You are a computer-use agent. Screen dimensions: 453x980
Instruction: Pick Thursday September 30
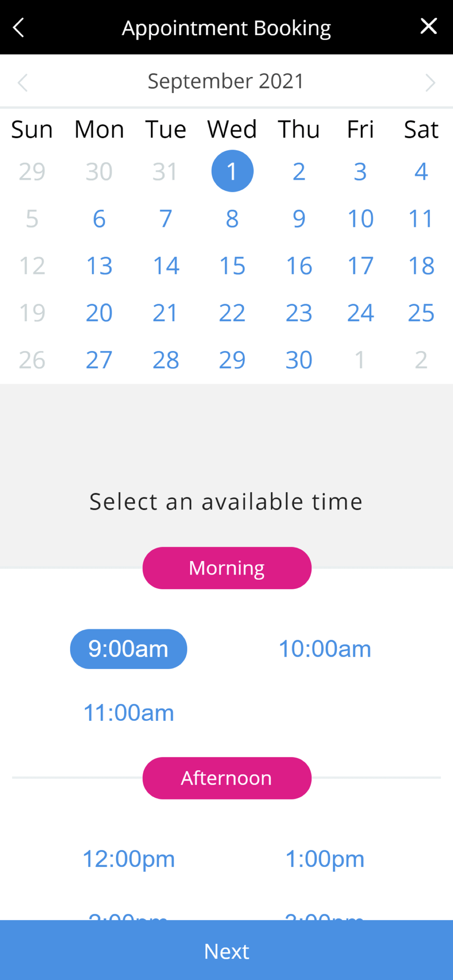pyautogui.click(x=299, y=360)
